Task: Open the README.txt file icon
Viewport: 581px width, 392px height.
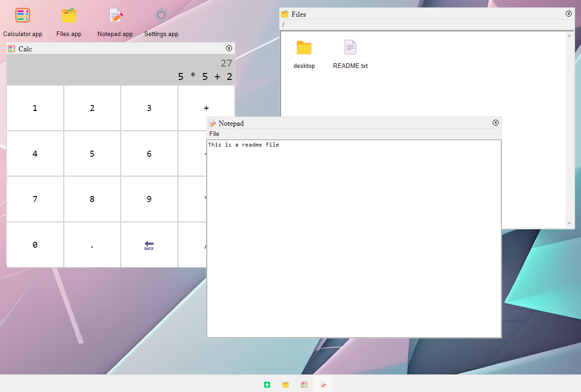Action: point(350,48)
